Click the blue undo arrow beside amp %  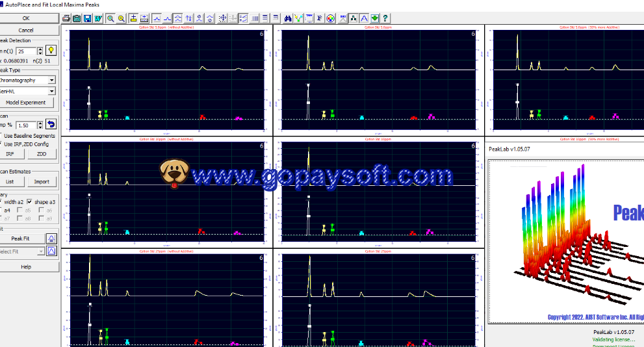(x=51, y=124)
